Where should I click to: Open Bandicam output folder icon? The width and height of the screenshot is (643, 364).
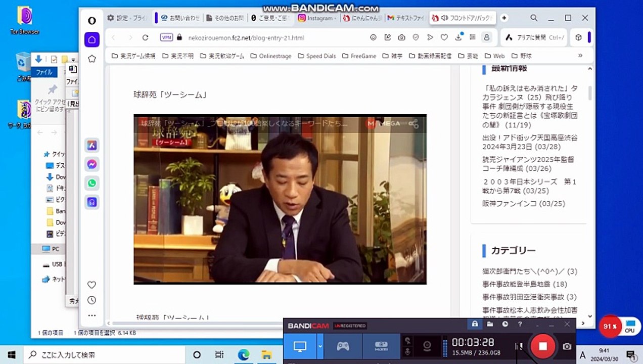(x=490, y=324)
